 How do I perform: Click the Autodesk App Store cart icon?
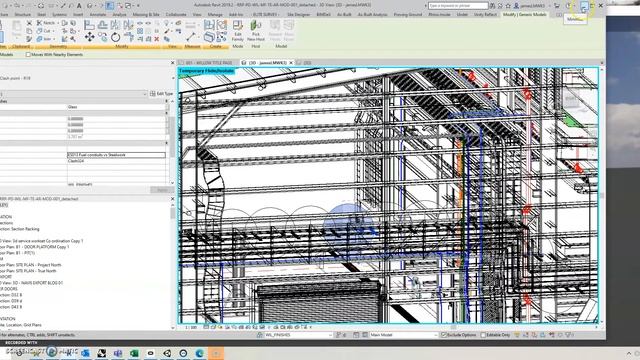tap(557, 6)
